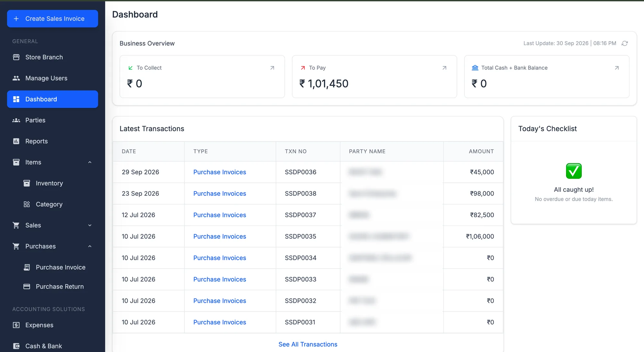Click the Store Branch shop icon

coord(16,57)
